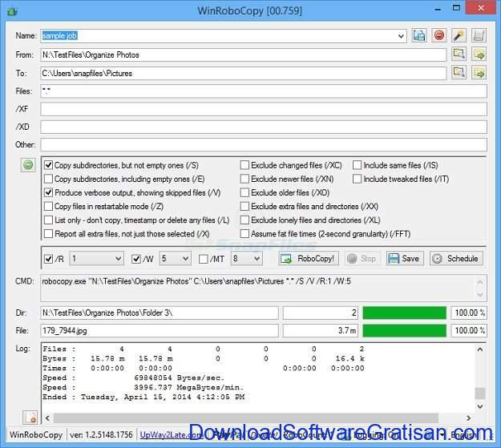Click the /XD exclude directories field

click(264, 127)
